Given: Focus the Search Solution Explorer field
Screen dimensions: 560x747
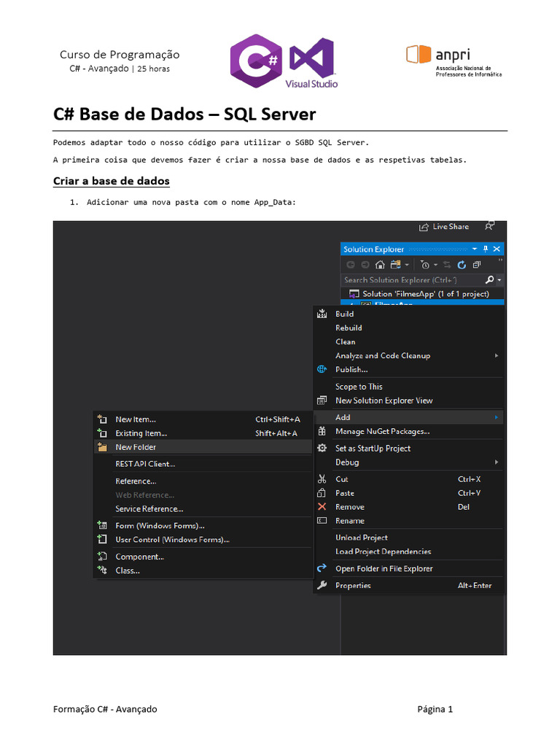Looking at the screenshot, I should (413, 280).
